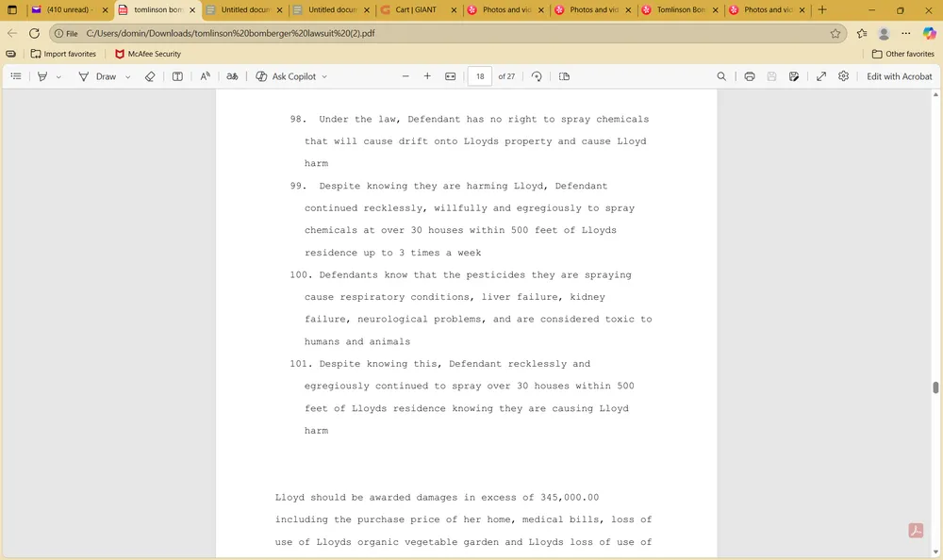The height and width of the screenshot is (560, 943).
Task: Select the Erase tool
Action: 150,76
